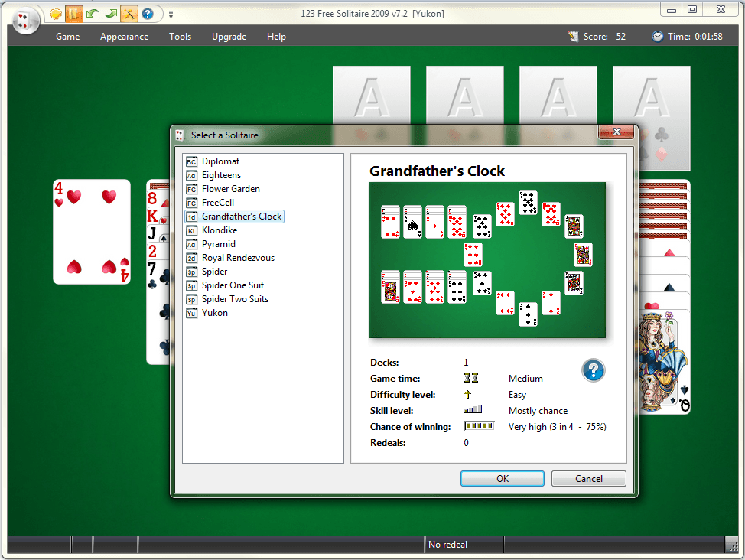Select Spider in the solitaire list
Image resolution: width=745 pixels, height=560 pixels.
pyautogui.click(x=214, y=272)
